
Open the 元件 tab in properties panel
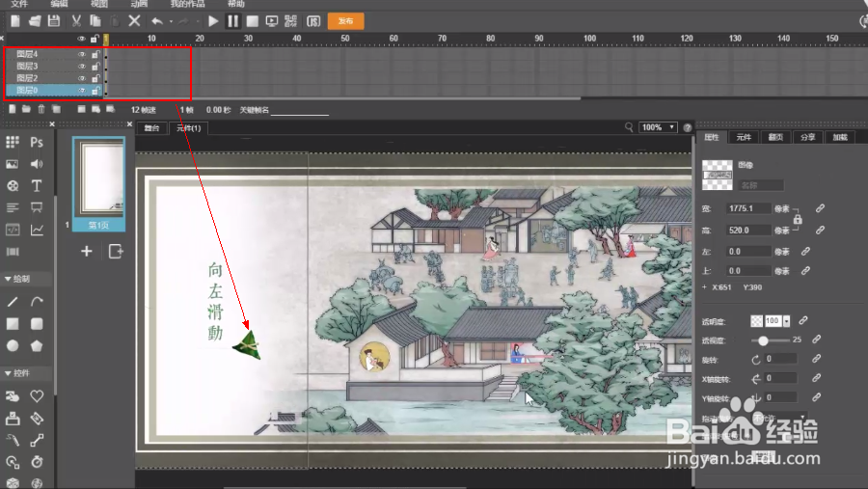(744, 137)
